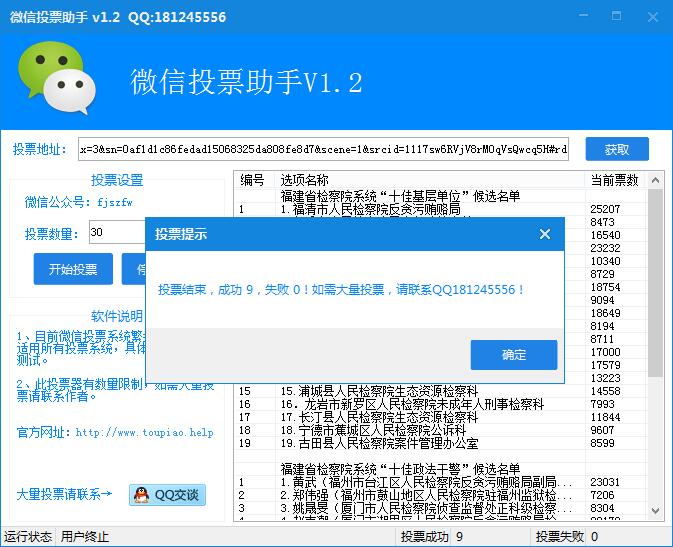The width and height of the screenshot is (673, 547).
Task: Click the list scrollbar up arrow
Action: tap(655, 180)
